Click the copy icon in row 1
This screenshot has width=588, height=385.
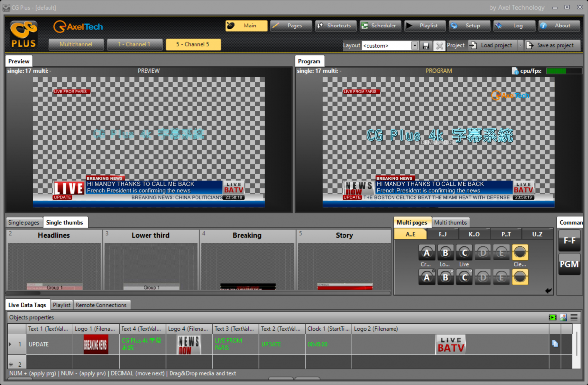pyautogui.click(x=555, y=344)
